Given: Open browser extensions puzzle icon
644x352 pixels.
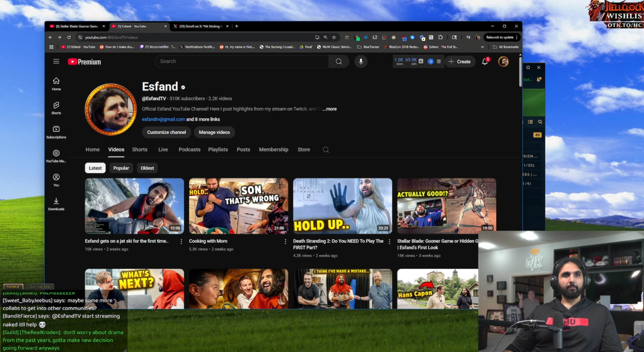Looking at the screenshot, I should click(x=440, y=37).
